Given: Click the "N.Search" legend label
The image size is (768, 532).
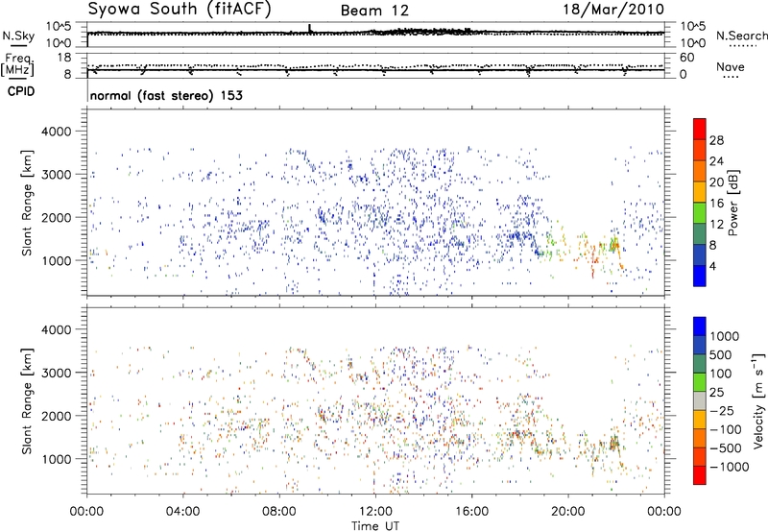Looking at the screenshot, I should coord(742,36).
